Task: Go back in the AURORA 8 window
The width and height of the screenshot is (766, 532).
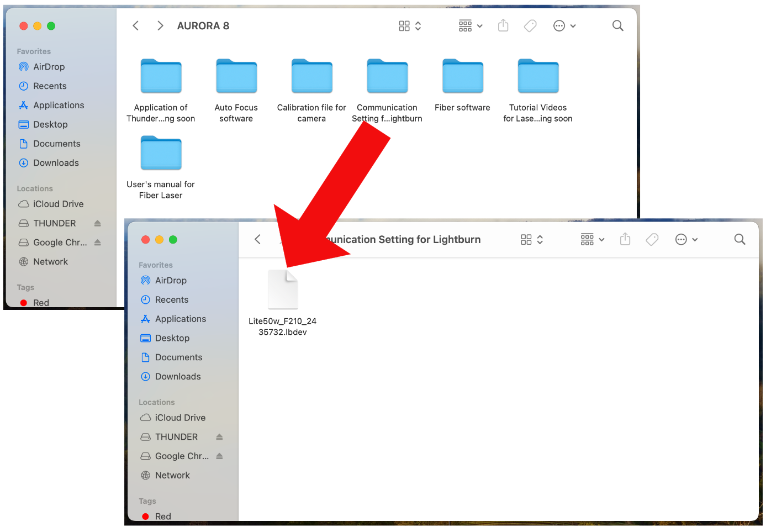Action: [136, 25]
